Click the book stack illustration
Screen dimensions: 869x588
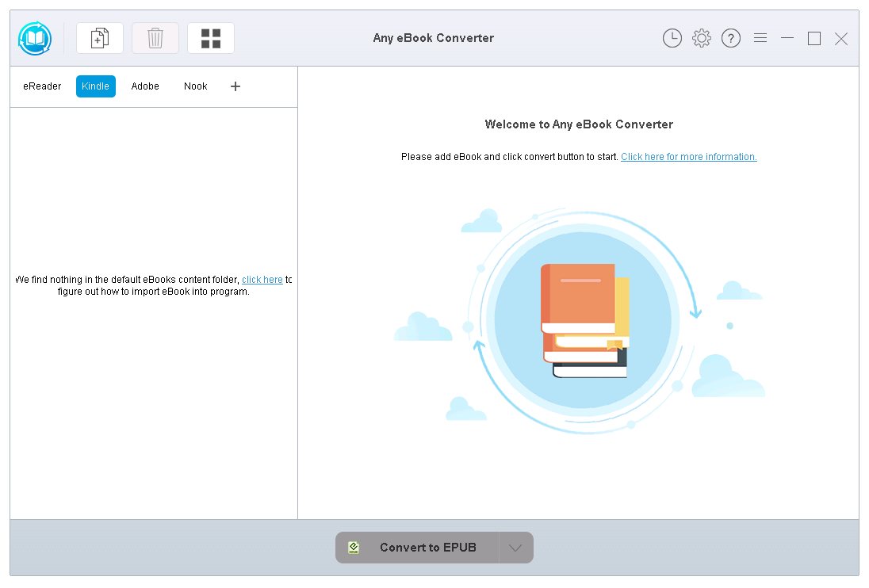[x=584, y=321]
